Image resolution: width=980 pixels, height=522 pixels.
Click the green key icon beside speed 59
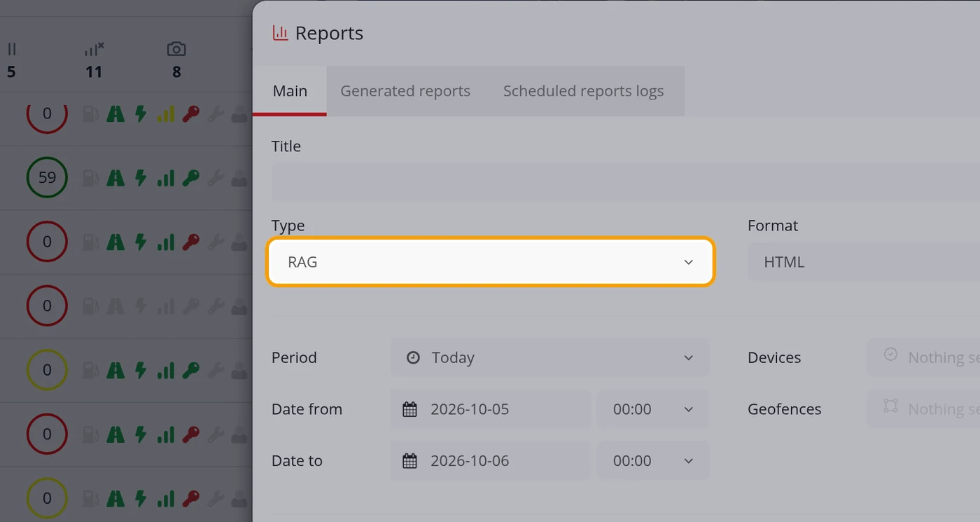[190, 178]
